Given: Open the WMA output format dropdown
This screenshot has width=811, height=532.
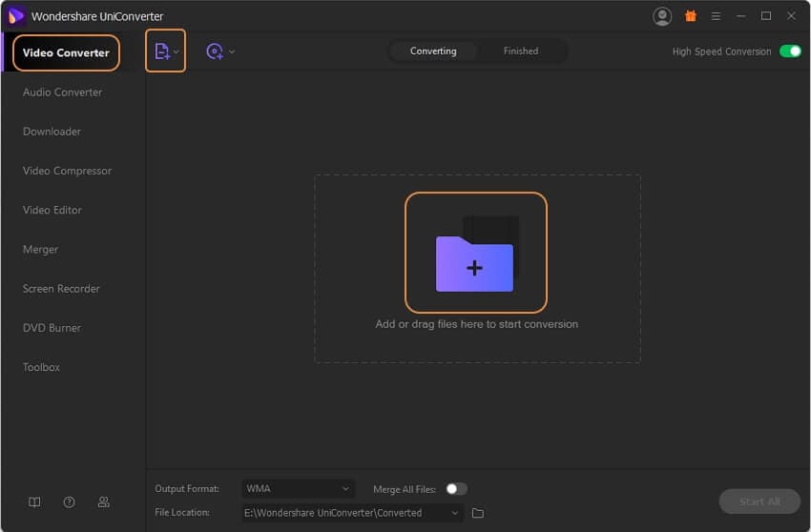Looking at the screenshot, I should click(x=298, y=488).
